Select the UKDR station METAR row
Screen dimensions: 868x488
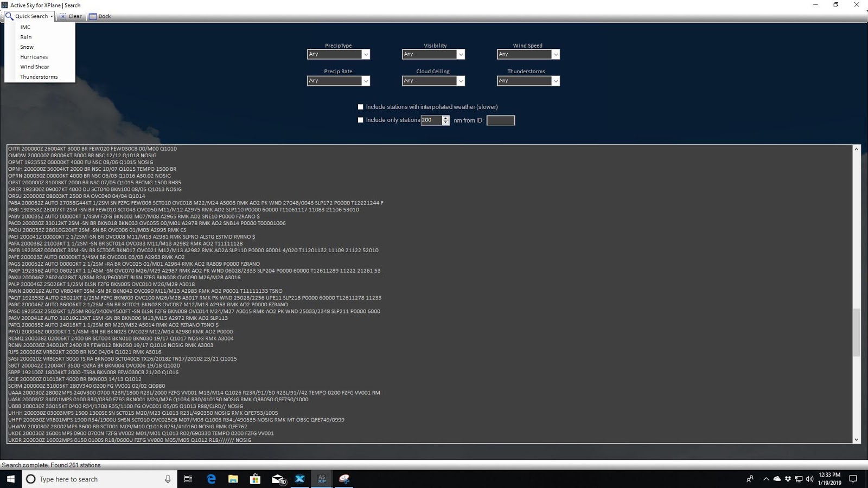(130, 440)
